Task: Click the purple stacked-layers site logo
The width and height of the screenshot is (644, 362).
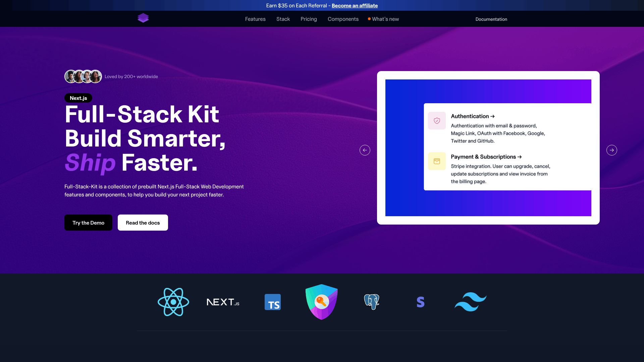Action: click(143, 18)
